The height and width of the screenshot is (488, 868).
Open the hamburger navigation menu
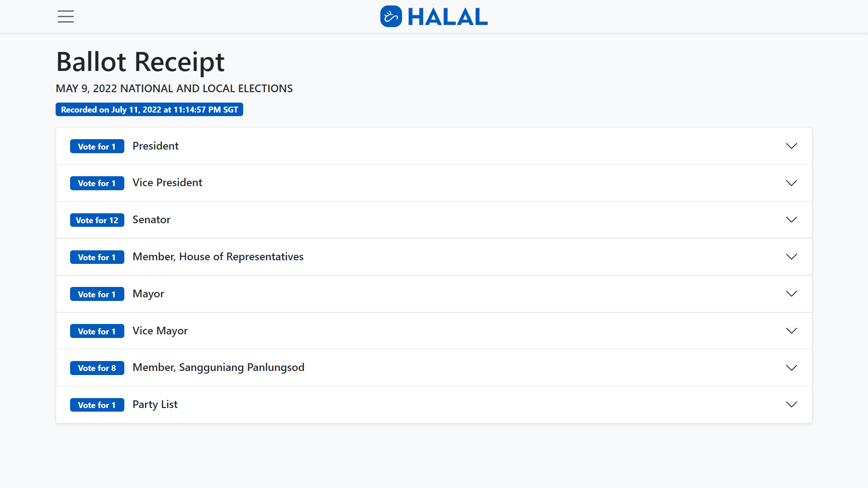tap(65, 16)
